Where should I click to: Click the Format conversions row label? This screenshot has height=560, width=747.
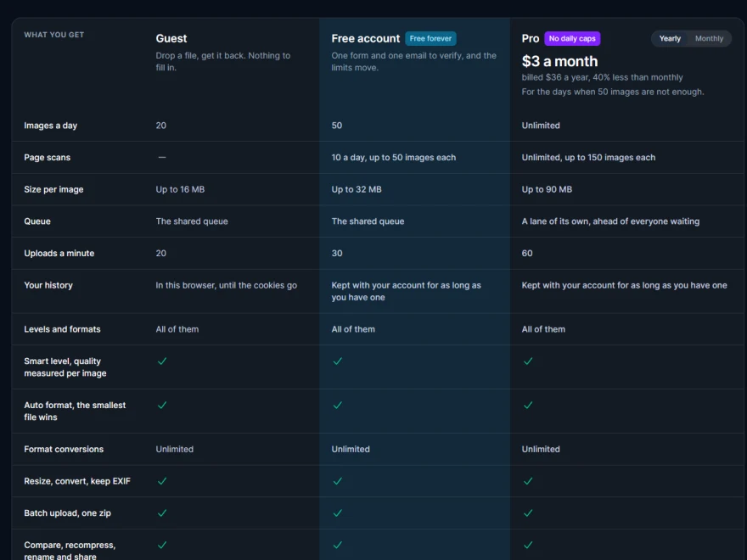point(64,450)
